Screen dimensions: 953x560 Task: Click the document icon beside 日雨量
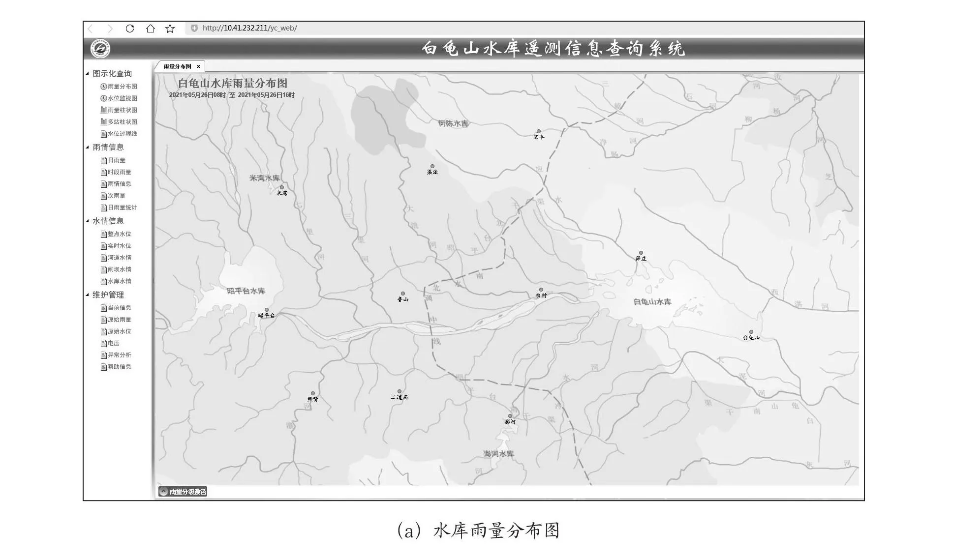tap(104, 160)
